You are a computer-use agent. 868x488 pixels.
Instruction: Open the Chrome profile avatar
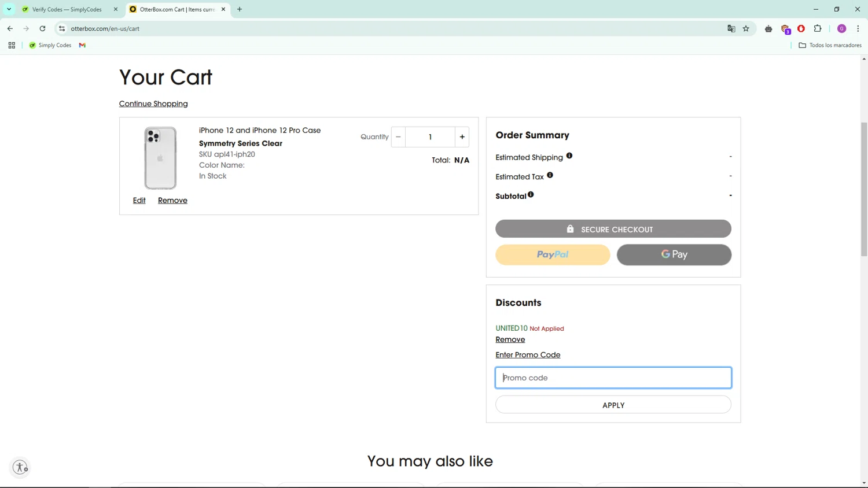(842, 28)
